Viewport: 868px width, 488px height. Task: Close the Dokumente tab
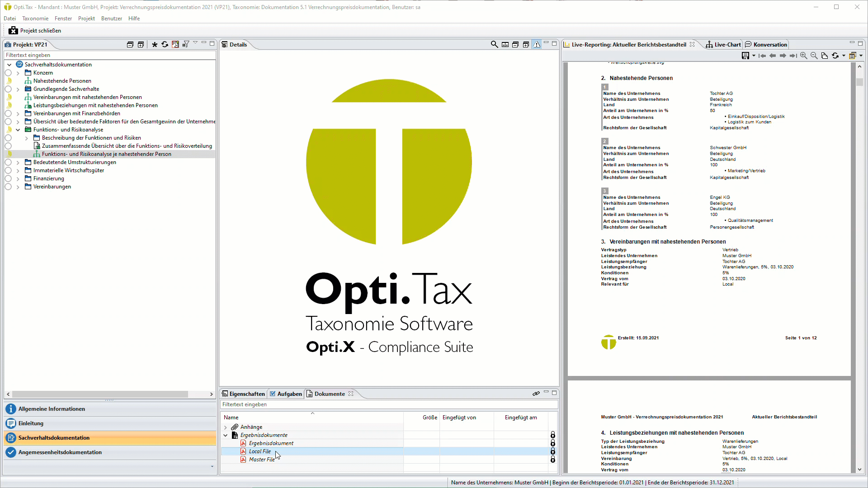point(351,394)
